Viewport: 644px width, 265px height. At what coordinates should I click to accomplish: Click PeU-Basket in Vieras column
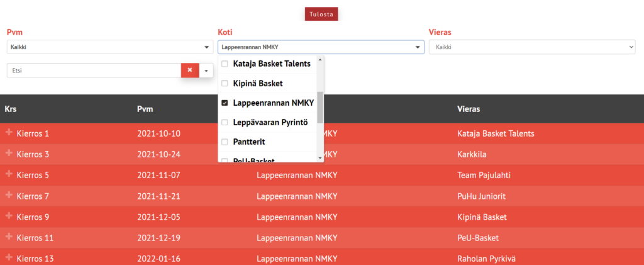pyautogui.click(x=478, y=238)
